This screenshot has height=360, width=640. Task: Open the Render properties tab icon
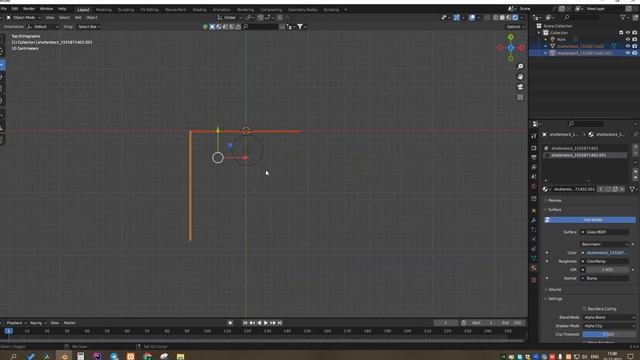click(x=534, y=148)
